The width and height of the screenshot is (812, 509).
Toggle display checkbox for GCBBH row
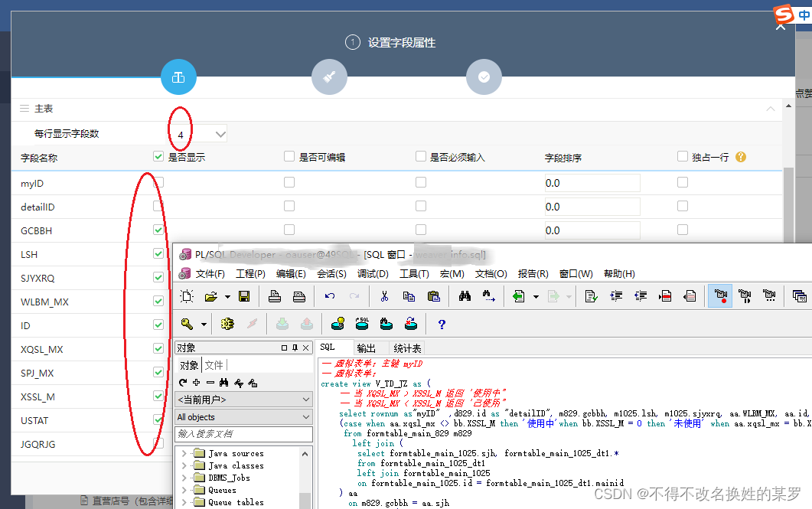pos(158,230)
